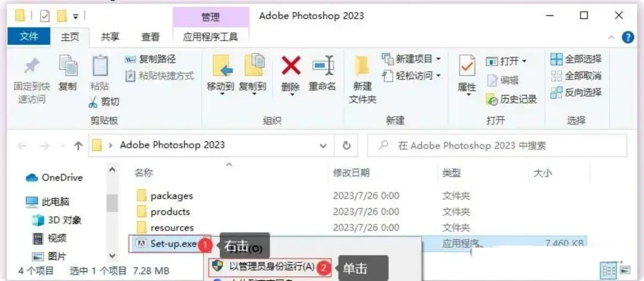Click the 移动到 folder icon
Screen dimensions: 644x281
click(222, 65)
